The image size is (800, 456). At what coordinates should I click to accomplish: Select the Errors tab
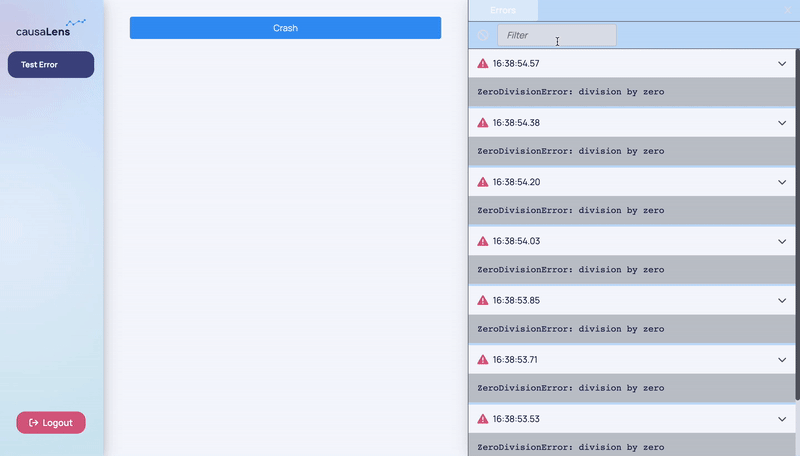click(x=503, y=10)
